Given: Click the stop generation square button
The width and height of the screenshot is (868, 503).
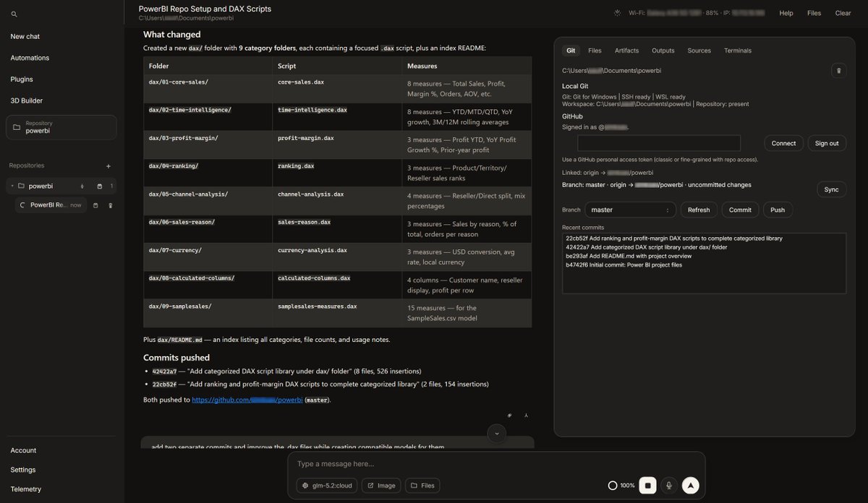Looking at the screenshot, I should click(x=648, y=485).
